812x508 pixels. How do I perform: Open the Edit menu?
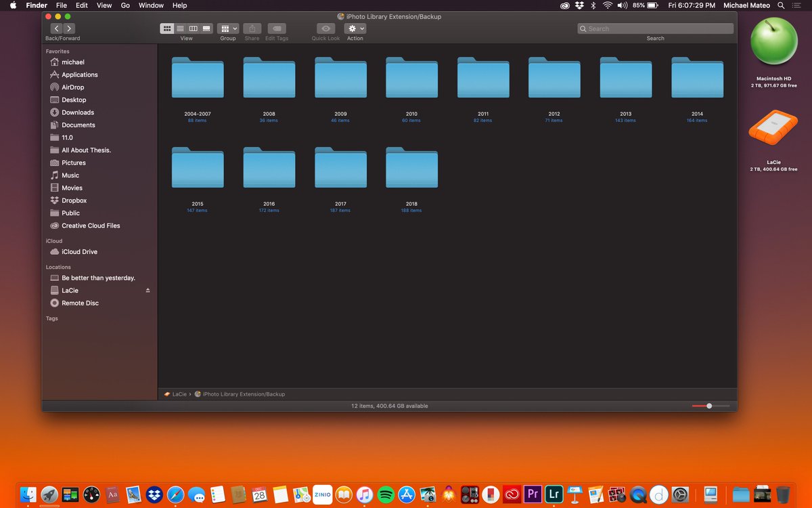(82, 5)
